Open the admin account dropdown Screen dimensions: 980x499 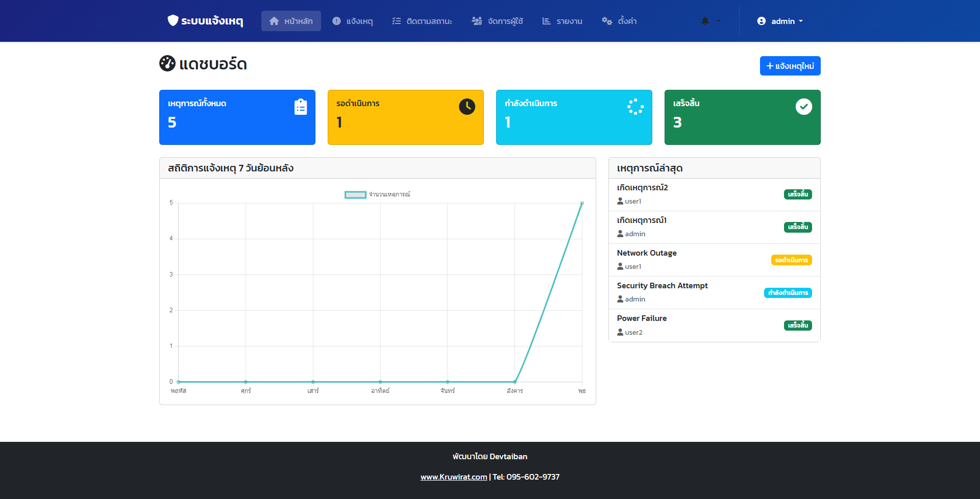coord(780,21)
